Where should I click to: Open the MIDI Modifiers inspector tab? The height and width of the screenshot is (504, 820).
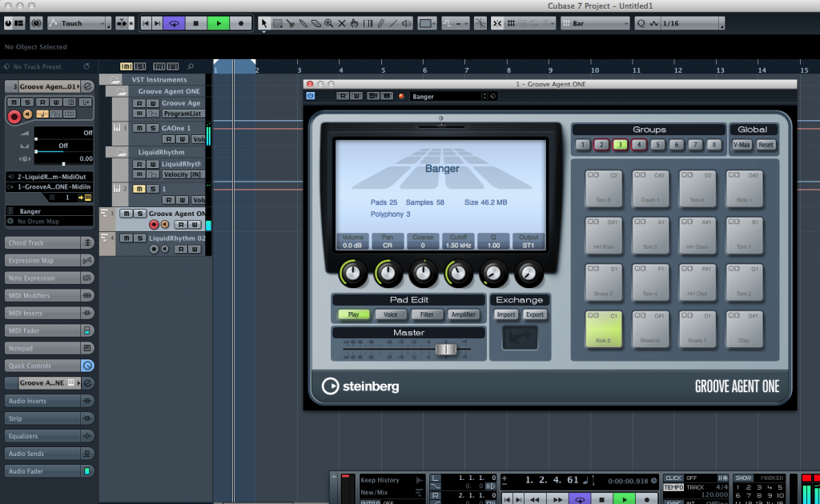(49, 296)
